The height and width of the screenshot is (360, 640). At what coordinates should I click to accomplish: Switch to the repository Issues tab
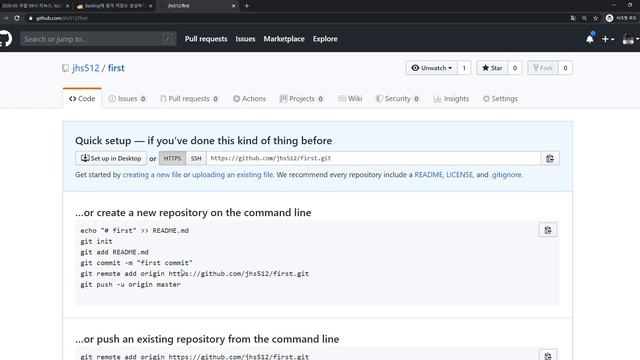point(127,98)
